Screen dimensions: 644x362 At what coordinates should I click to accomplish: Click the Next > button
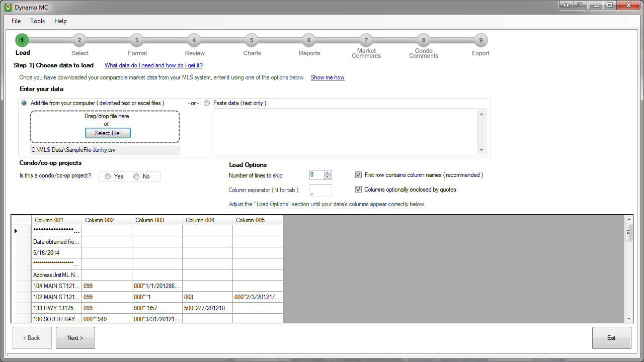[x=75, y=338]
